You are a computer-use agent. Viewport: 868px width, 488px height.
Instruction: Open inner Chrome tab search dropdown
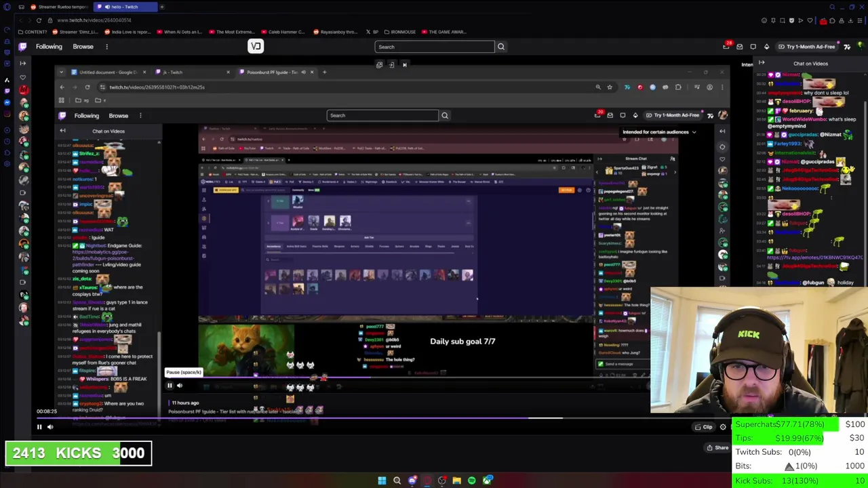62,72
